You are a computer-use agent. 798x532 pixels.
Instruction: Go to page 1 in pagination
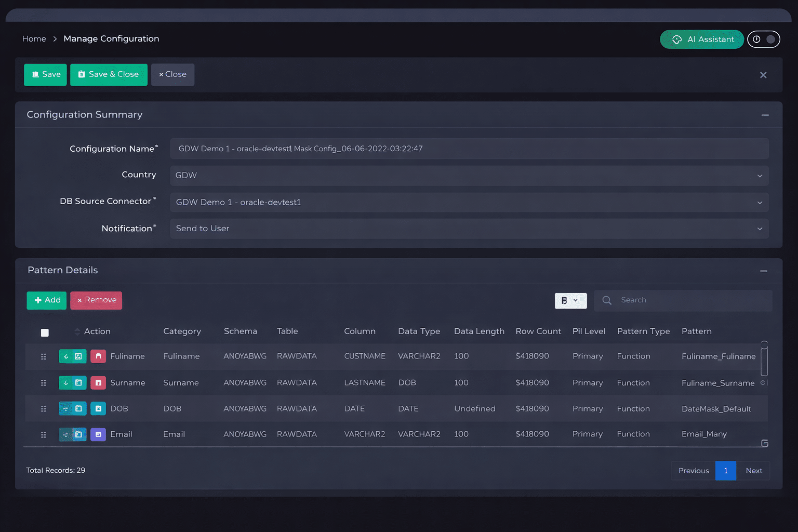tap(725, 471)
